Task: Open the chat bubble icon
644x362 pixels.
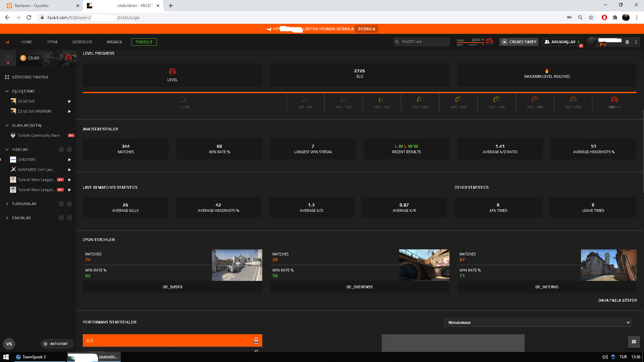Action: 634,342
